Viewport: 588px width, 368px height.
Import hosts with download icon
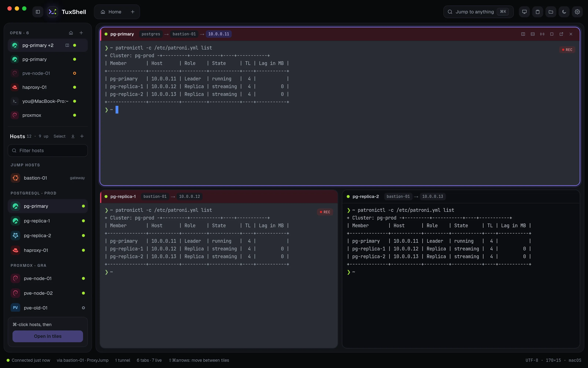pos(73,136)
